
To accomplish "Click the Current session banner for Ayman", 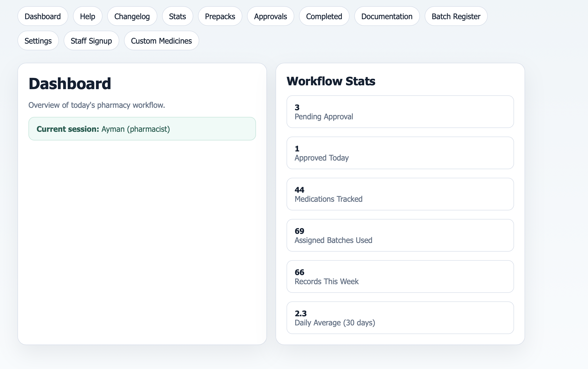I will (142, 129).
